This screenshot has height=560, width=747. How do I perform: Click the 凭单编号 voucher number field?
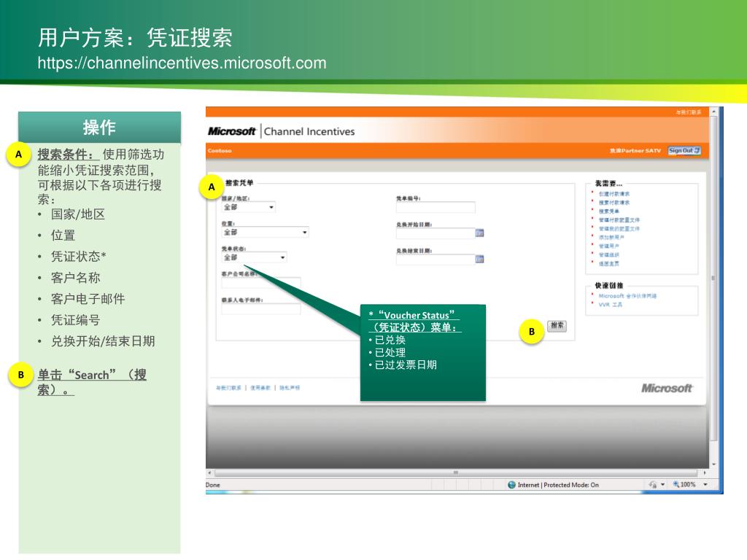click(x=436, y=207)
